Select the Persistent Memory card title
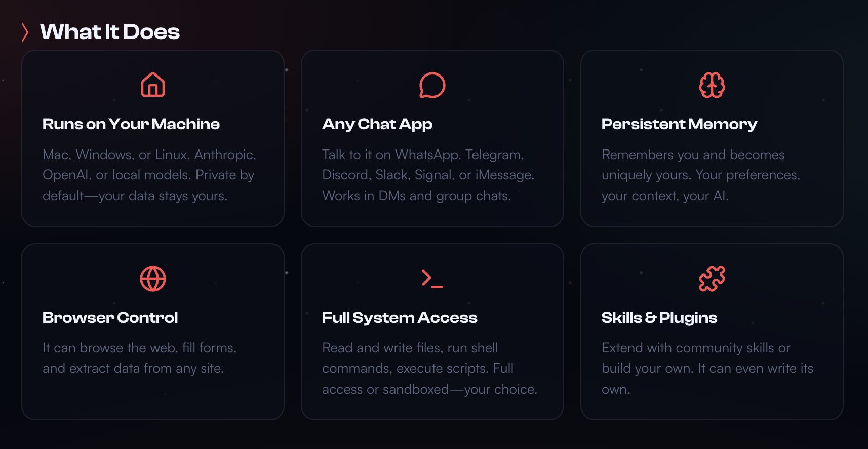The image size is (868, 449). point(679,124)
